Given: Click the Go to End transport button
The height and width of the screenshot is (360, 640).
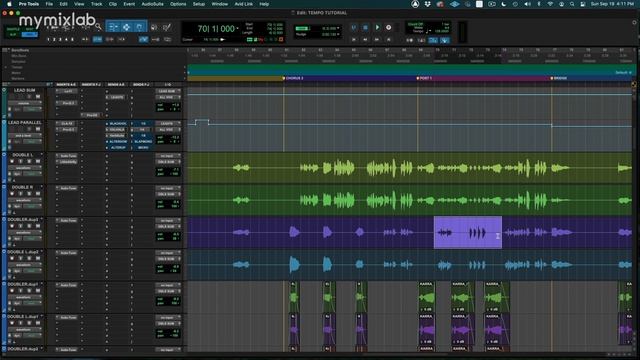Looking at the screenshot, I should point(389,40).
